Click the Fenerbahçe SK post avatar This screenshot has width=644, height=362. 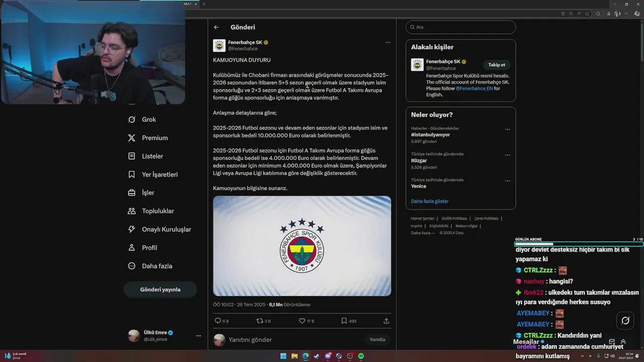click(x=219, y=46)
